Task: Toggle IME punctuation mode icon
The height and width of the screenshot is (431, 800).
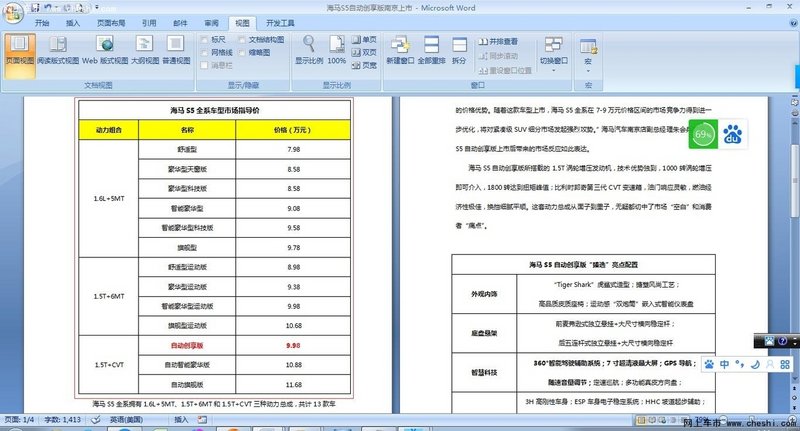Action: tap(740, 364)
